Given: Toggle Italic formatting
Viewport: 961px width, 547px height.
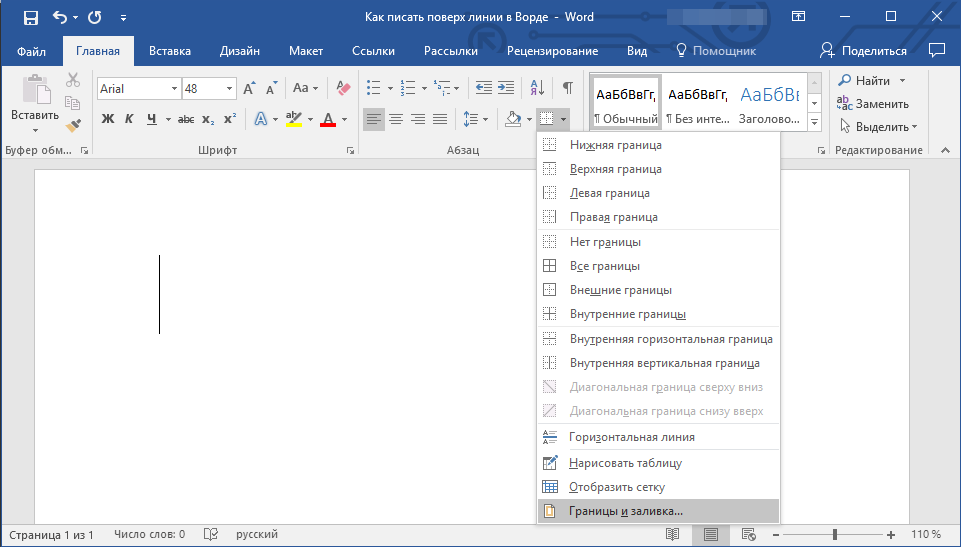Looking at the screenshot, I should click(130, 120).
